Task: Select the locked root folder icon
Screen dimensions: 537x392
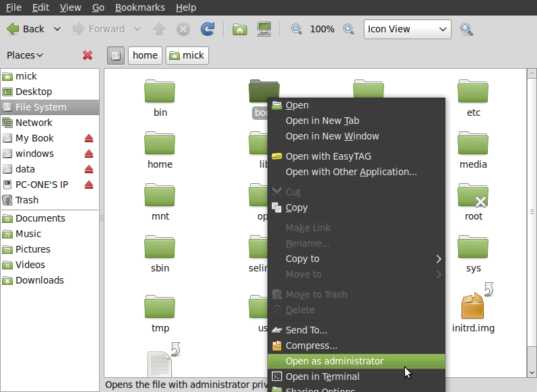Action: pyautogui.click(x=473, y=195)
